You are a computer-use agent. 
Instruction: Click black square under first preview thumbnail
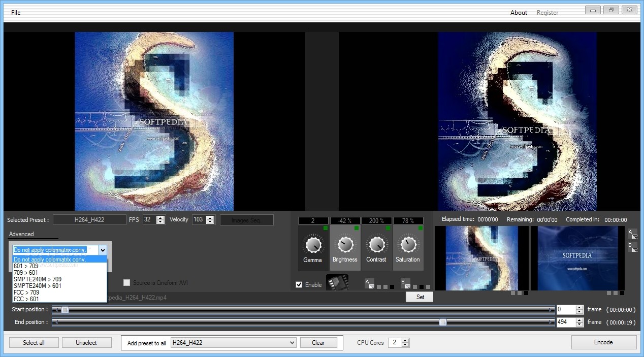(526, 293)
